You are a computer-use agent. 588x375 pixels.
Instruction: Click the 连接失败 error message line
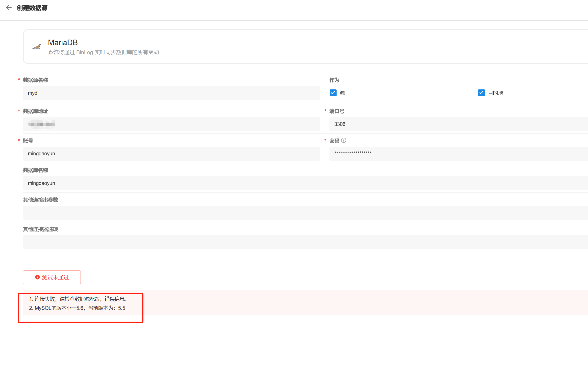pos(78,299)
